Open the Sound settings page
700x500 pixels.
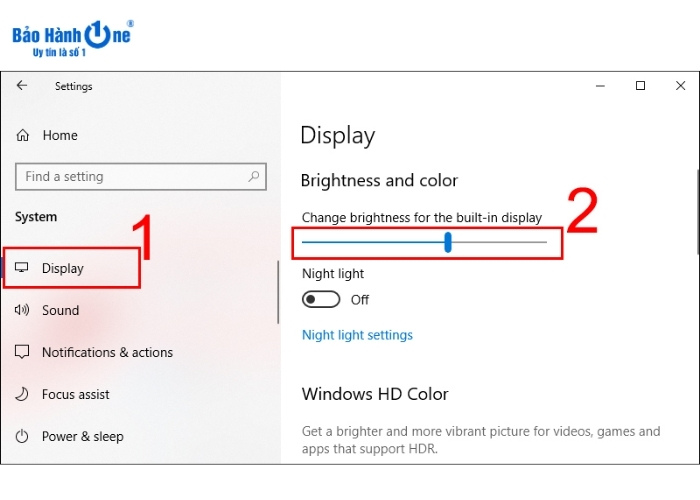[60, 310]
